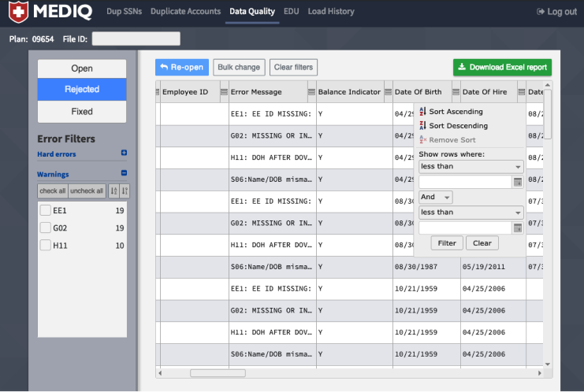Select Sort Descending in the column menu
Image resolution: width=584 pixels, height=392 pixels.
tap(458, 126)
